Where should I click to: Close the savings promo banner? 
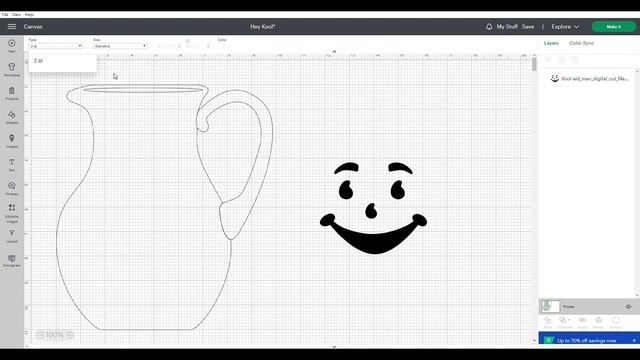click(634, 340)
